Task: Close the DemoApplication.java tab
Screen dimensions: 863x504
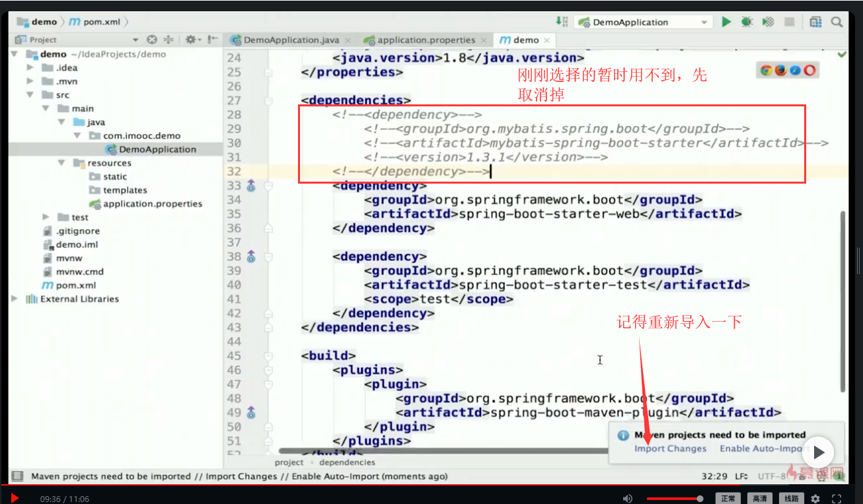Action: click(347, 40)
